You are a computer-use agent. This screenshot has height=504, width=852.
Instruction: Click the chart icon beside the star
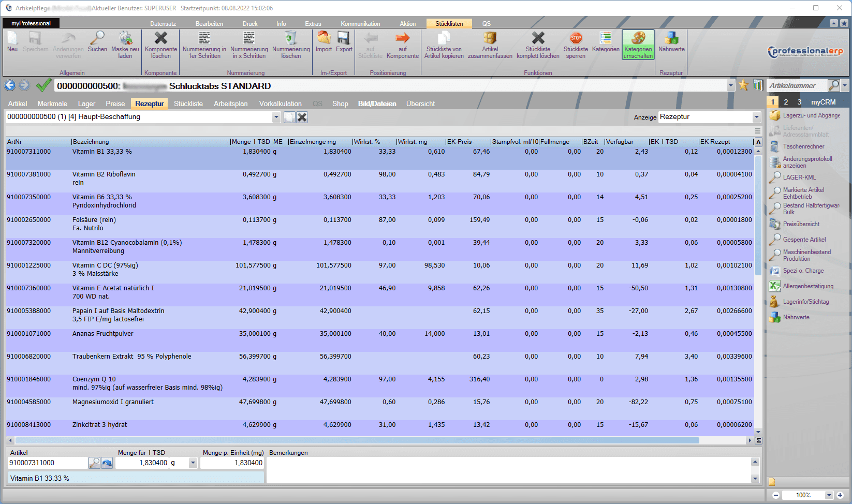click(758, 85)
